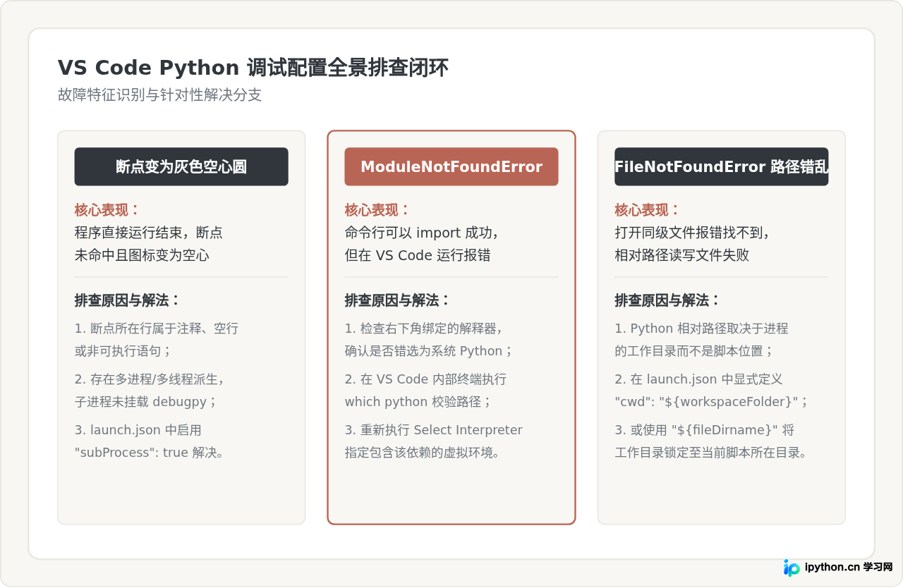
Task: Select the "FileNotFoundError 路径错乱" card header
Action: (x=722, y=166)
